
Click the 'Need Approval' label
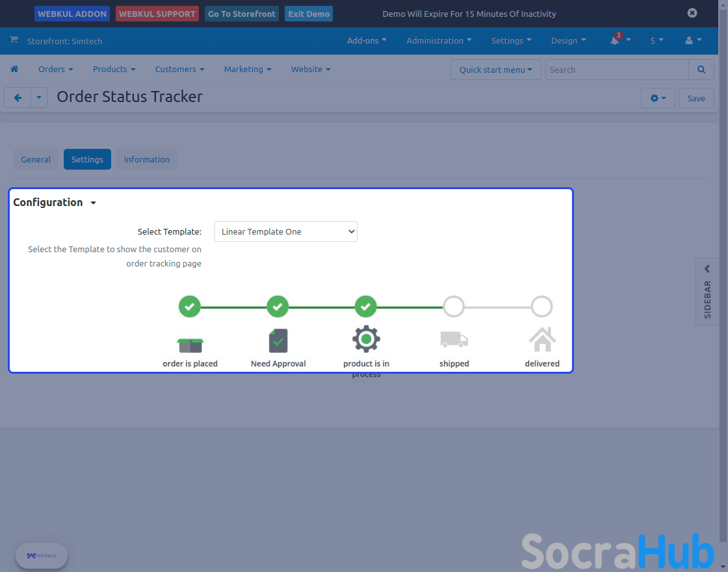[278, 363]
